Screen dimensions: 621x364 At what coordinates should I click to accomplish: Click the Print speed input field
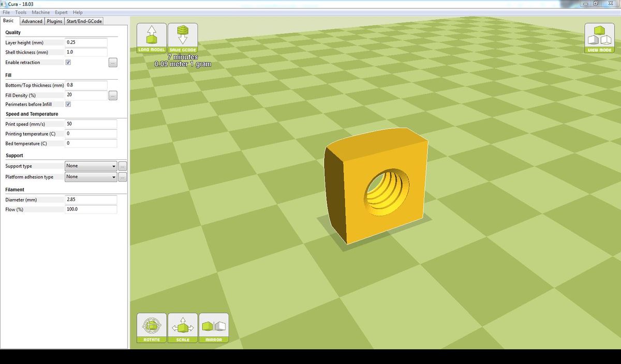click(x=91, y=124)
